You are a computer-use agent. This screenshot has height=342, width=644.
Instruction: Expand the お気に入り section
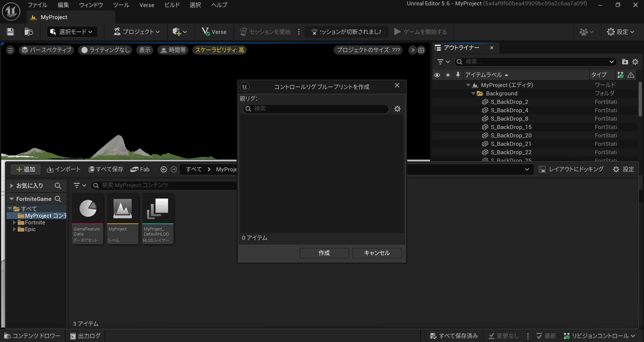coord(12,186)
